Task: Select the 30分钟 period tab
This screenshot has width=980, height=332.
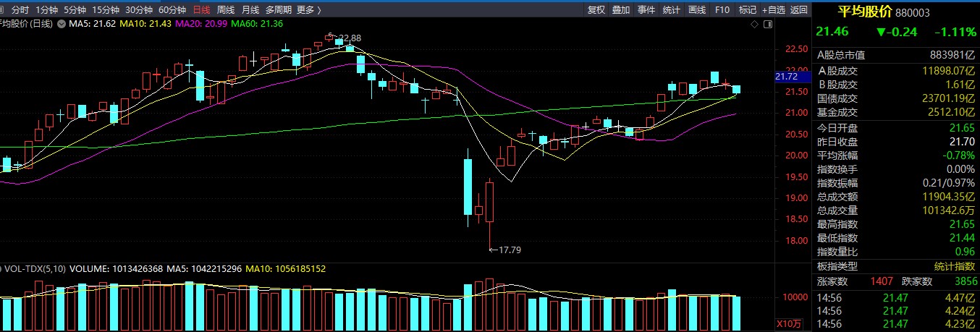Action: (x=138, y=10)
